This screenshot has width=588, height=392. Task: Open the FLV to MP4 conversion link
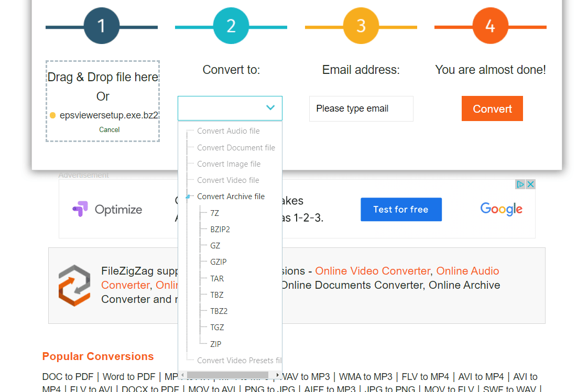click(x=425, y=377)
